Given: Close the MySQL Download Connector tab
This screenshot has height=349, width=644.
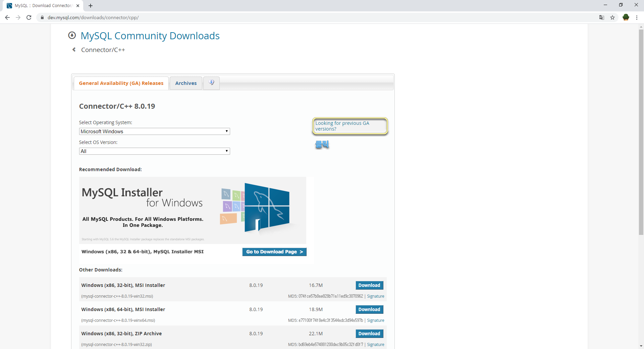Looking at the screenshot, I should (x=78, y=6).
